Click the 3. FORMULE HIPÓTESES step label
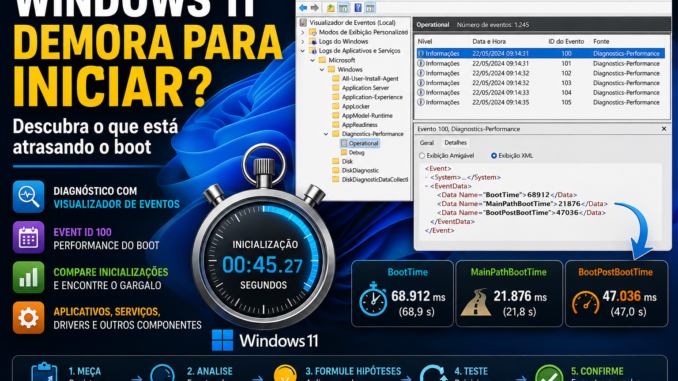The height and width of the screenshot is (381, 678). coord(353,371)
